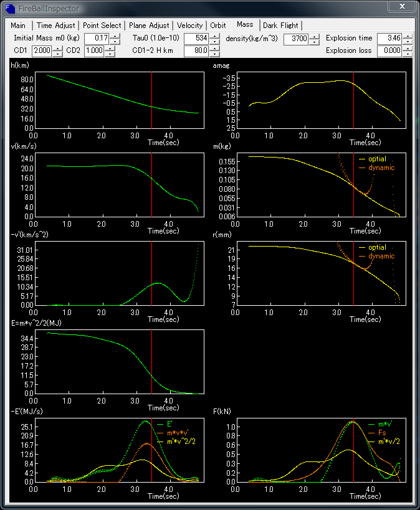The width and height of the screenshot is (420, 510).
Task: Select the Point Select tab
Action: pos(102,26)
